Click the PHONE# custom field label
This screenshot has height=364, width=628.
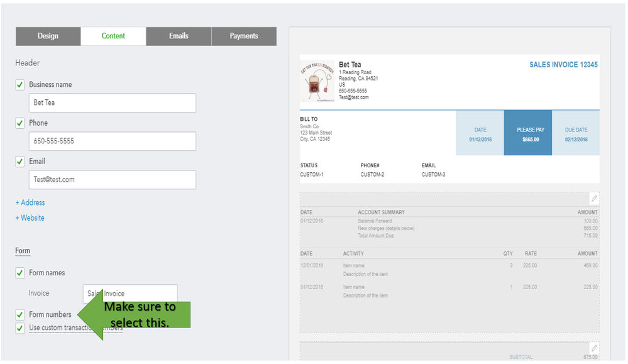(x=370, y=165)
